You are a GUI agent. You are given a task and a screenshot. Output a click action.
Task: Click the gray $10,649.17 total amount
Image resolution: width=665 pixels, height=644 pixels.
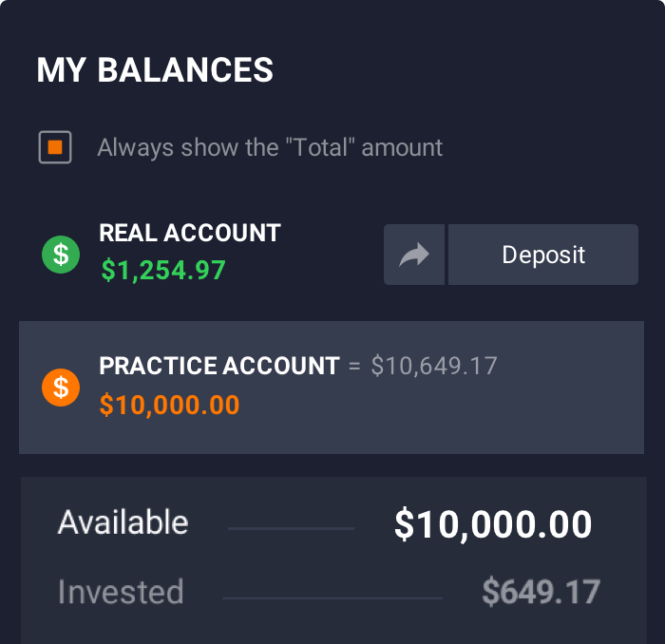tap(434, 366)
